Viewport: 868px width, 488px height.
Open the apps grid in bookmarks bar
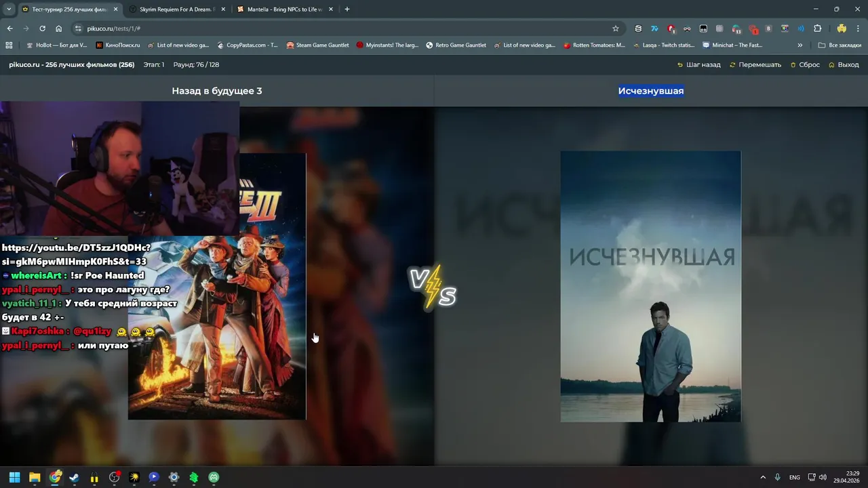pyautogui.click(x=9, y=45)
